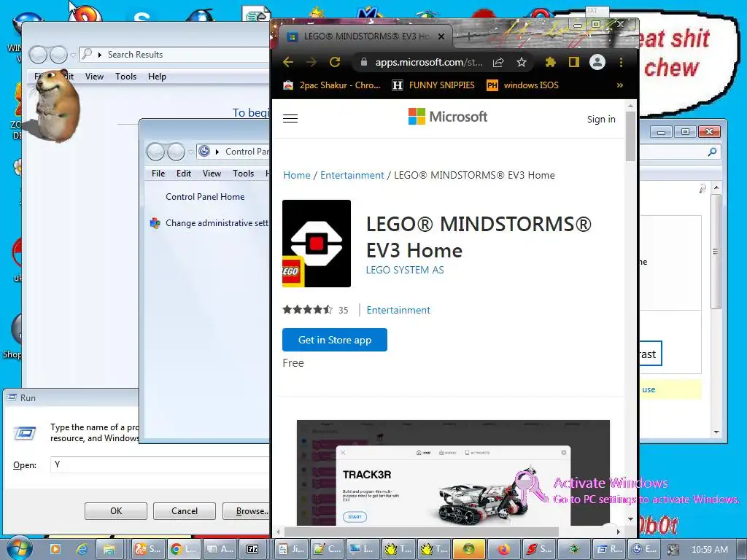Open Entertainment breadcrumb link

[x=352, y=175]
